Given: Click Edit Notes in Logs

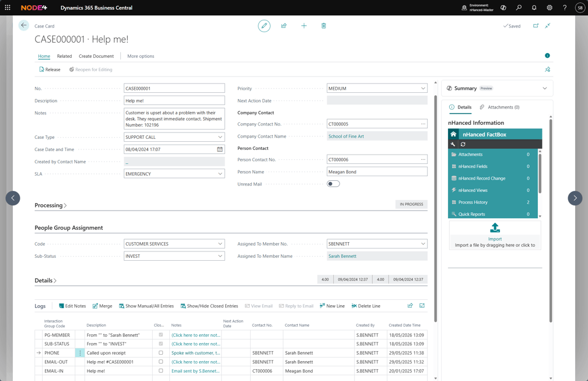Looking at the screenshot, I should point(72,306).
